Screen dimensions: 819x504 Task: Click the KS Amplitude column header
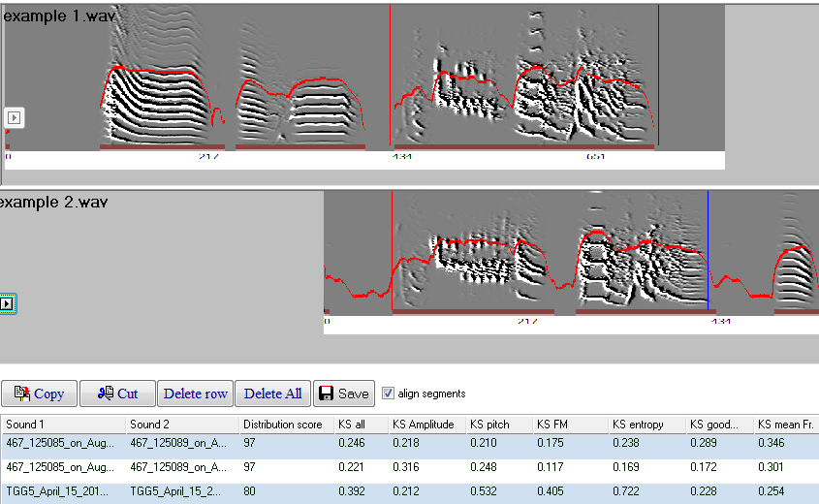423,425
